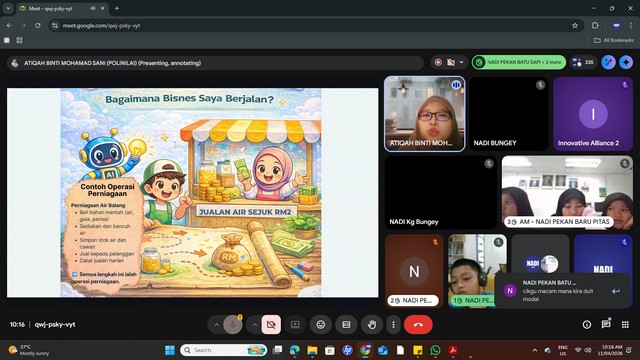Click the green NADI PEKAN BATU SAPI + 2 more pill
Screen dimensions: 640x360
coord(519,62)
